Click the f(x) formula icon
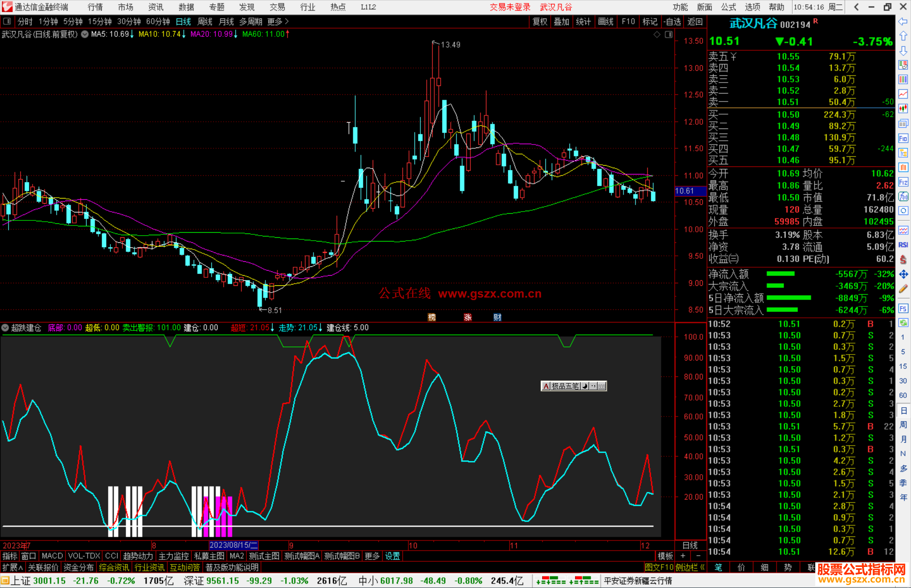The height and width of the screenshot is (588, 911). (x=903, y=197)
